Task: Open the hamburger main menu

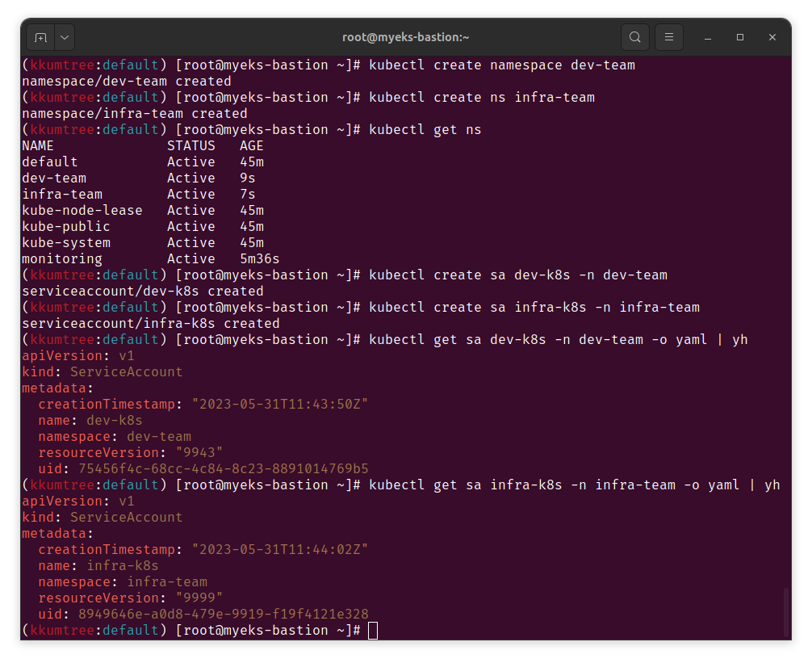Action: pos(669,37)
